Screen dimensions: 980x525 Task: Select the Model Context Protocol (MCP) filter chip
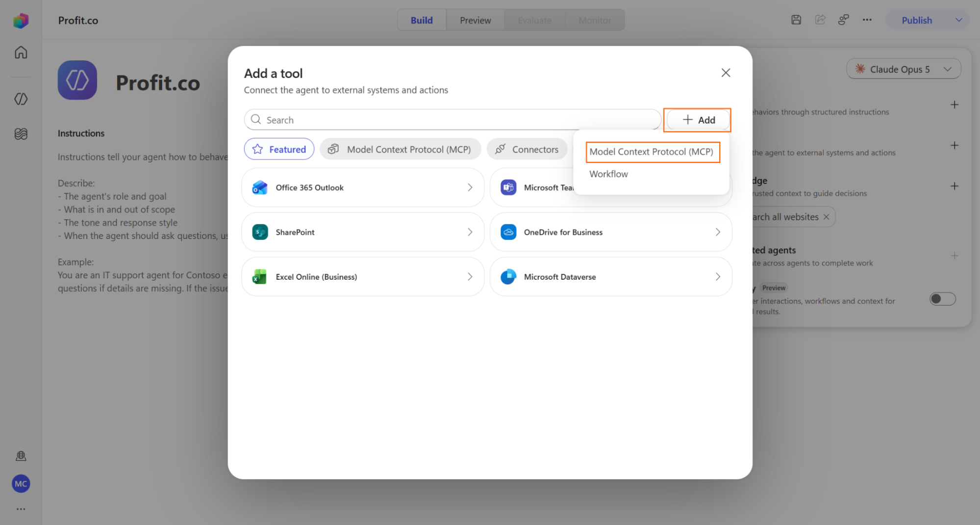click(400, 149)
